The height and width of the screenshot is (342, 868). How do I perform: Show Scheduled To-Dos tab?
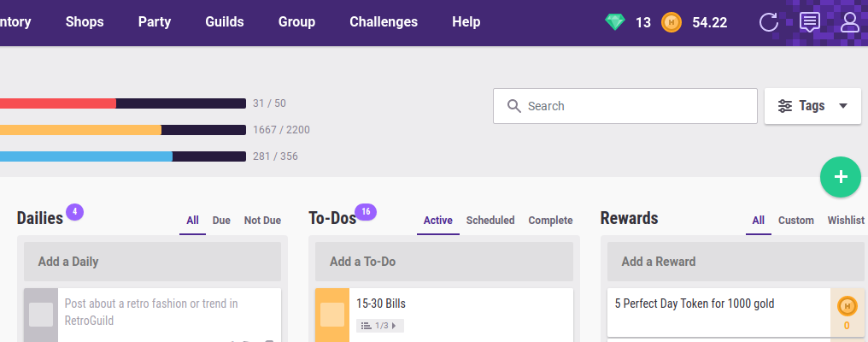pyautogui.click(x=490, y=221)
